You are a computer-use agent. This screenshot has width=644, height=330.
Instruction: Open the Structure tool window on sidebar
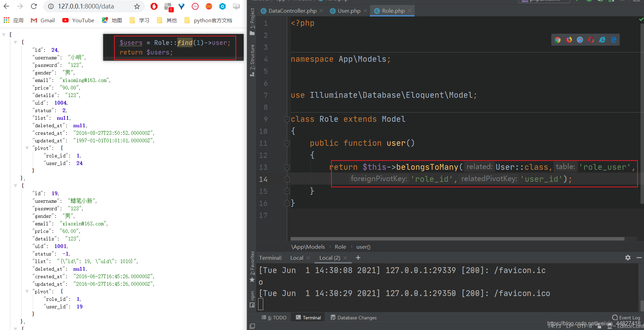[x=252, y=60]
